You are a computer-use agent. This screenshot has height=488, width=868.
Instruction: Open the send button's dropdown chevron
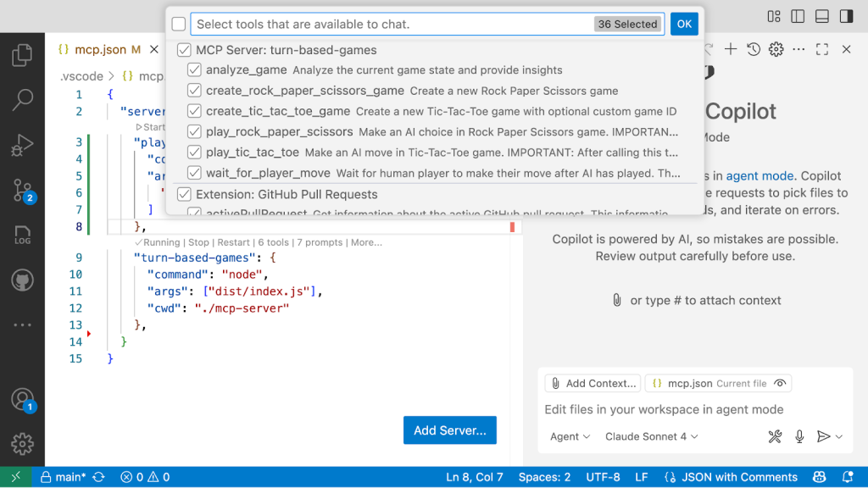(x=838, y=436)
